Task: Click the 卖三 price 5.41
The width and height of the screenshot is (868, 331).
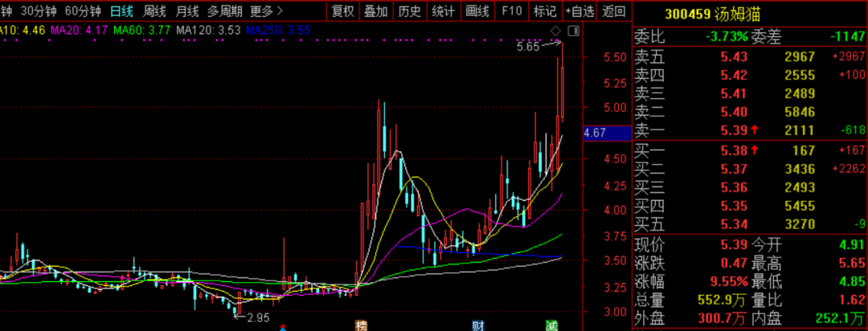Action: (734, 93)
